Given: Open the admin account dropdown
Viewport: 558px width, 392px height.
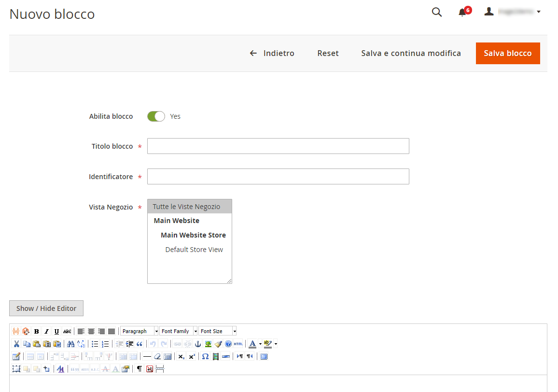Looking at the screenshot, I should point(513,12).
